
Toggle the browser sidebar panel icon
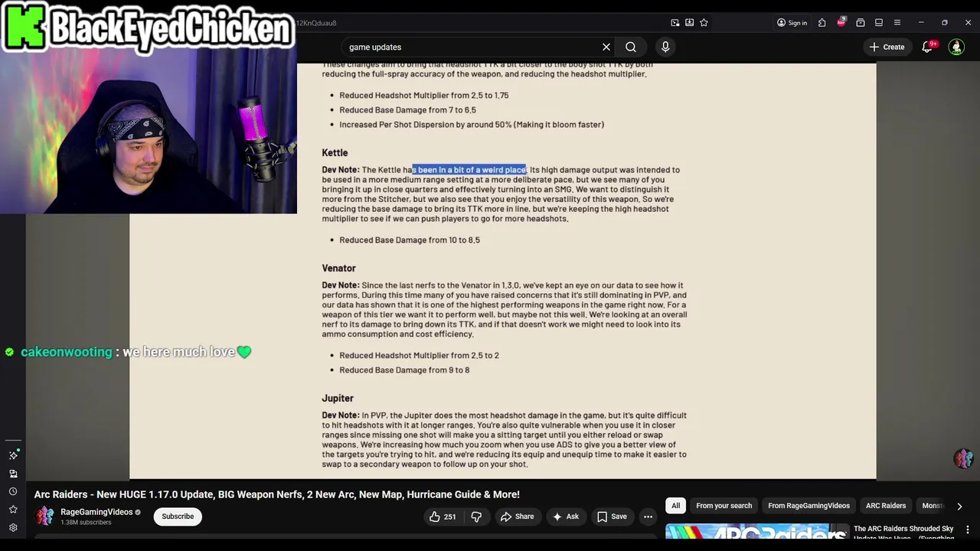(879, 23)
